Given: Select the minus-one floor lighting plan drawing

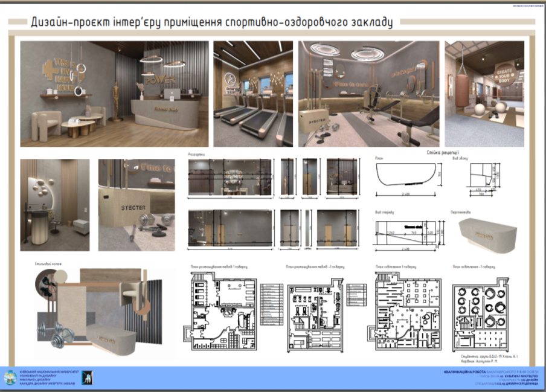Looking at the screenshot, I should [481, 314].
